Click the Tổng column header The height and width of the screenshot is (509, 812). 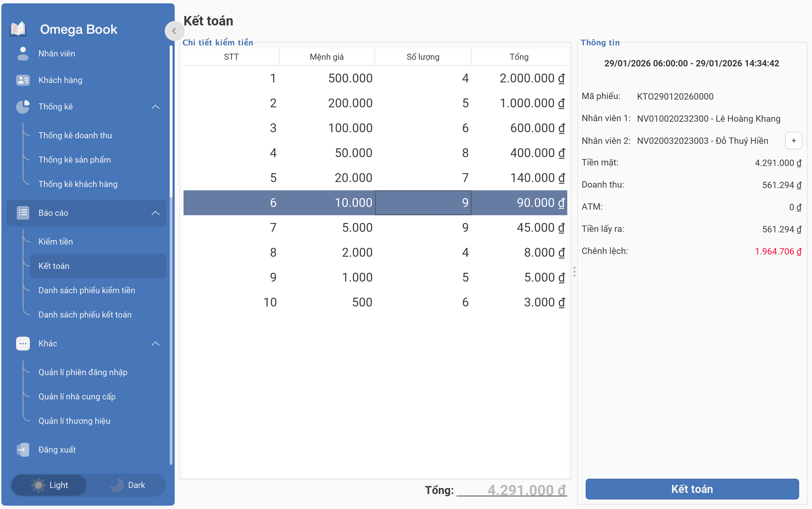519,57
